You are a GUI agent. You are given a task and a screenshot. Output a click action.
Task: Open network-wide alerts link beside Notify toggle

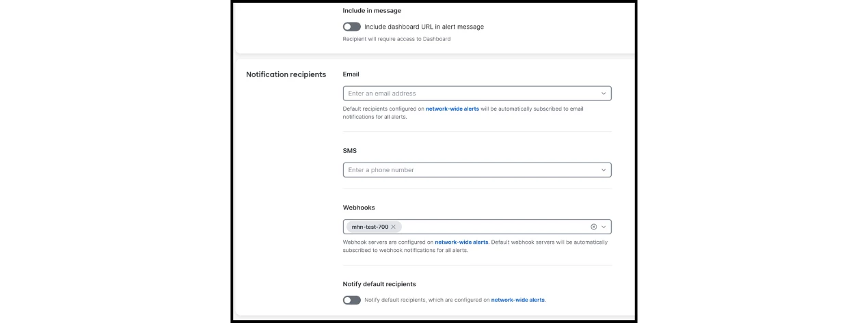pyautogui.click(x=518, y=300)
